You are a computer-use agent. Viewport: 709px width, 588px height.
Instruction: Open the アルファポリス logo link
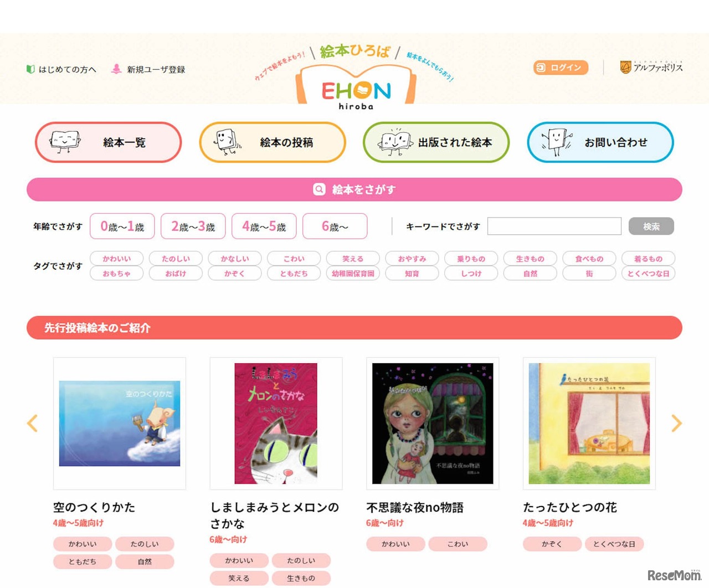(x=651, y=67)
